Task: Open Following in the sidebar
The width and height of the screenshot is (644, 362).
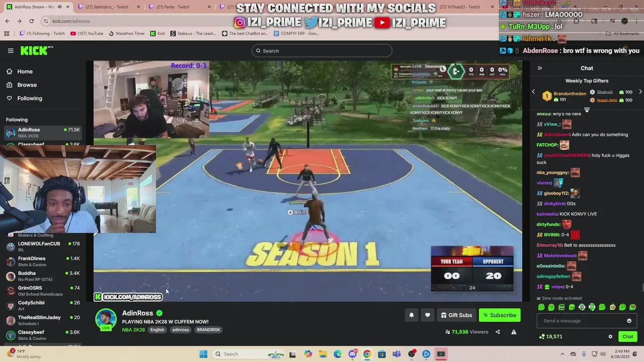Action: tap(30, 99)
